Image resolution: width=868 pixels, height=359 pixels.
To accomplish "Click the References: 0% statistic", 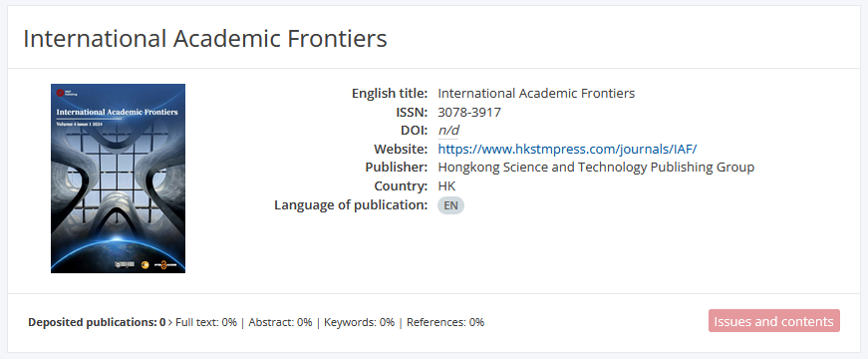I will (445, 322).
